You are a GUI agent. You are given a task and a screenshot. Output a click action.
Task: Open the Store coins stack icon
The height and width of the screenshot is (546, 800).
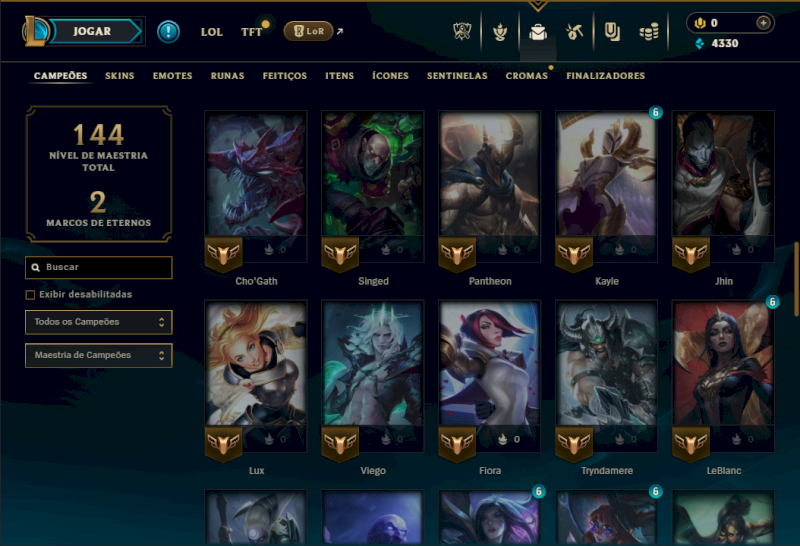(649, 32)
